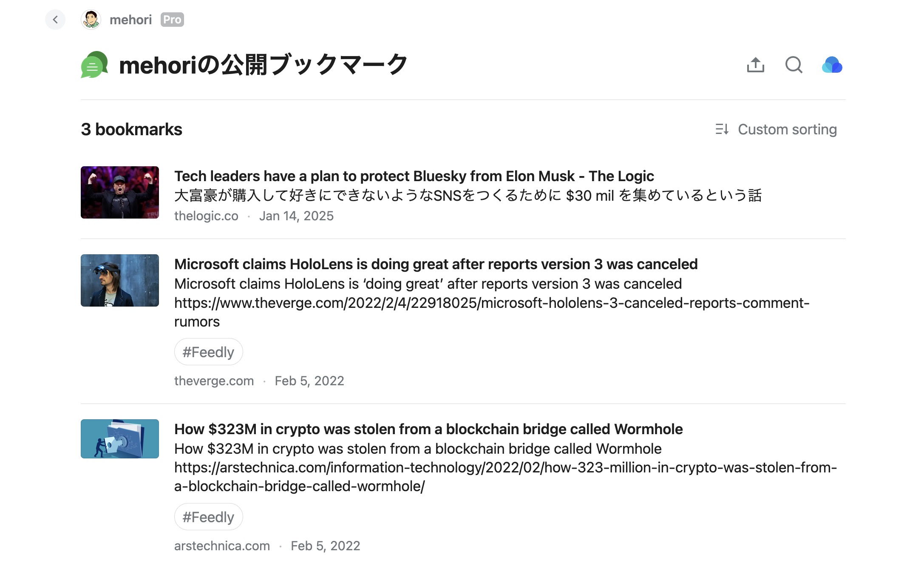Click the Pro badge
This screenshot has width=924, height=563.
point(172,20)
